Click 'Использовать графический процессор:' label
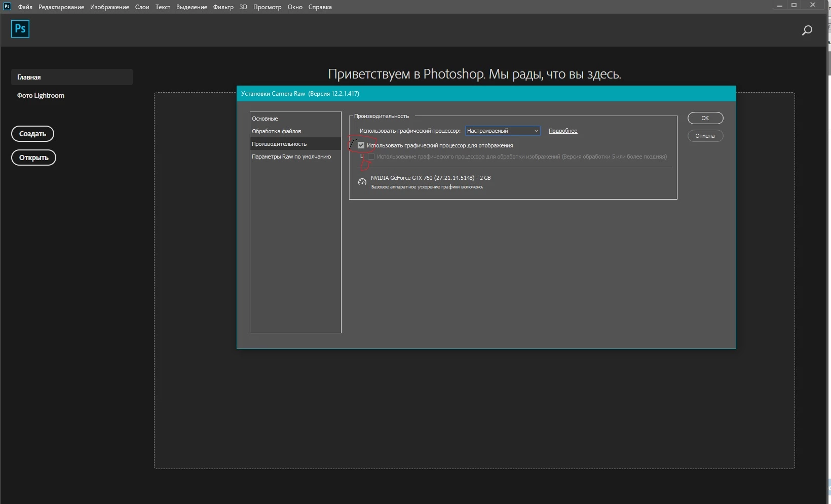 click(x=410, y=131)
